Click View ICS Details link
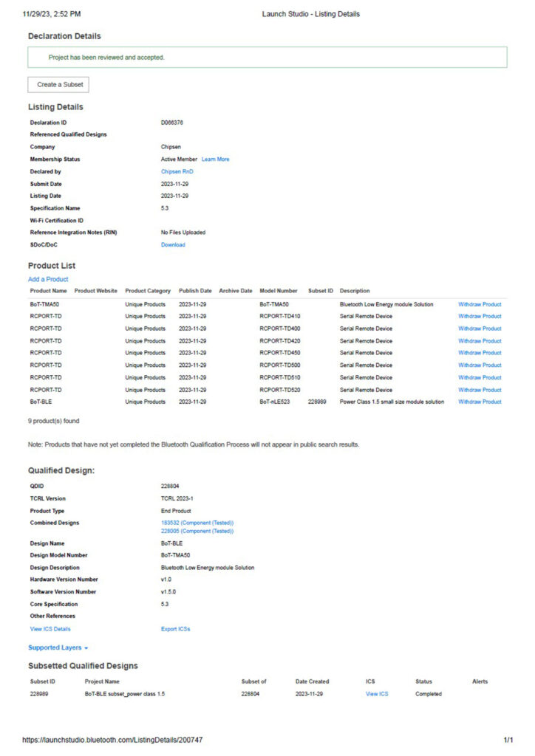The image size is (535, 756). [x=50, y=629]
